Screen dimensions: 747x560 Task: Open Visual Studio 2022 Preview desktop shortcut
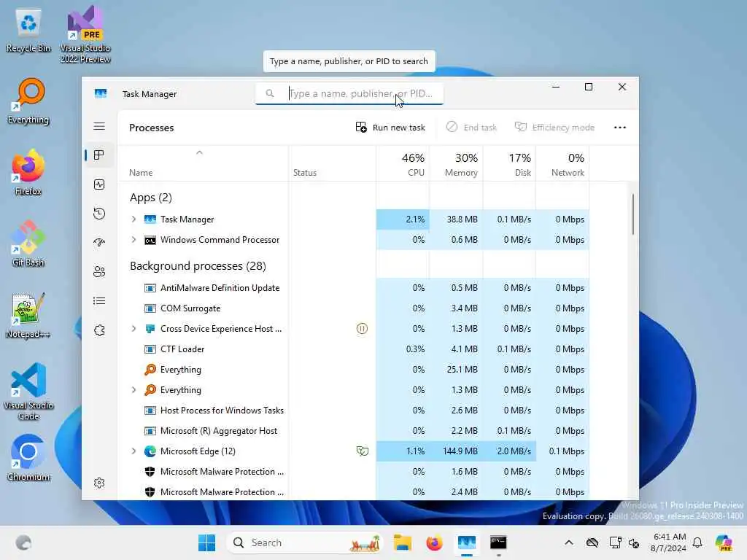85,34
